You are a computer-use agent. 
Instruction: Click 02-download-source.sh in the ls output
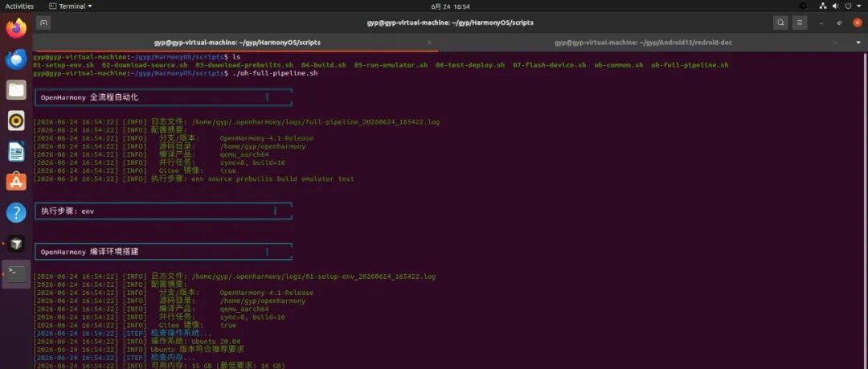pyautogui.click(x=145, y=65)
